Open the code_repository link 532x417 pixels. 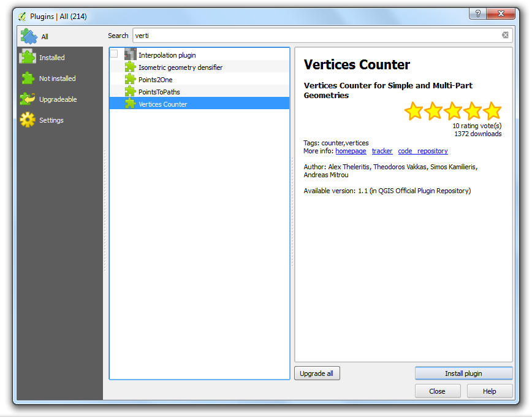[423, 151]
